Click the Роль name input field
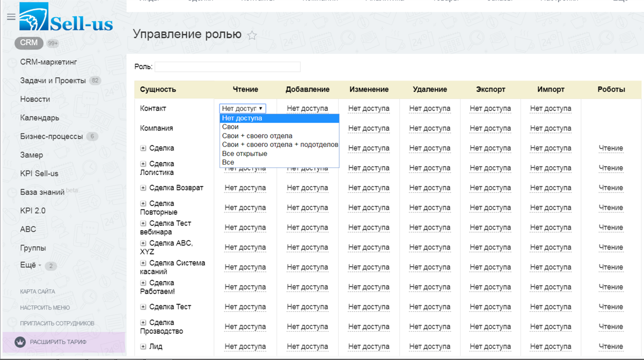644x360 pixels. [228, 67]
